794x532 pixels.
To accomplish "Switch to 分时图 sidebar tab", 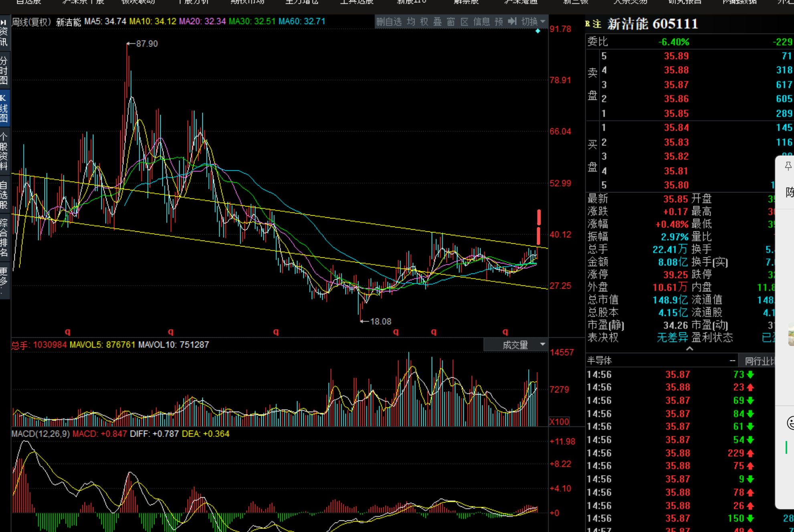I will (x=4, y=70).
